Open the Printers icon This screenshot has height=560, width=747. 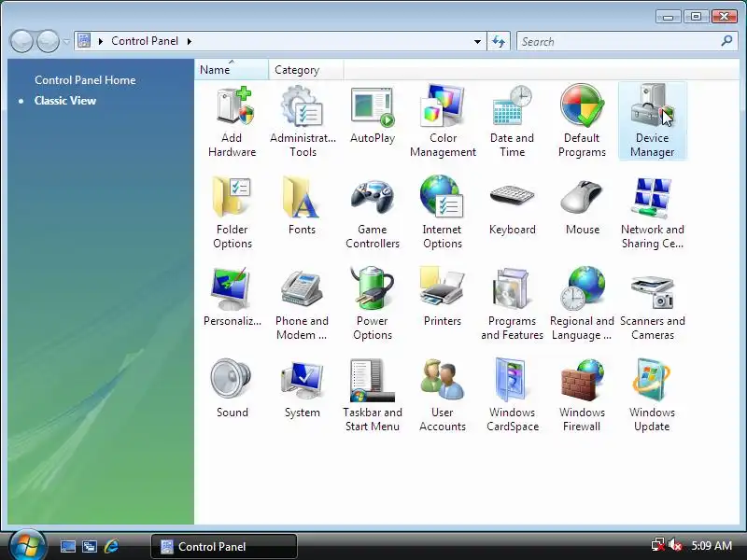[x=443, y=298]
